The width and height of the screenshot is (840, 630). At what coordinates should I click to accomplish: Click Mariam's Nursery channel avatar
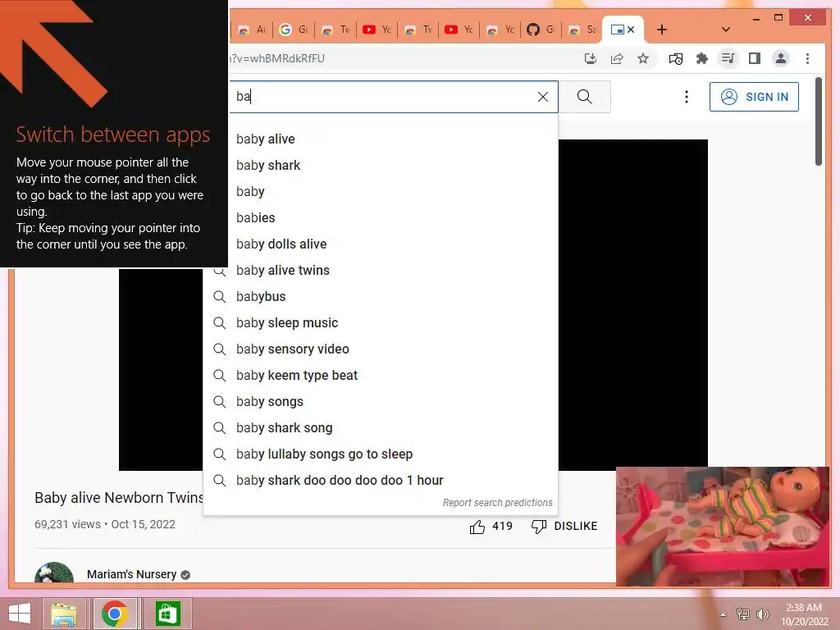[x=54, y=572]
